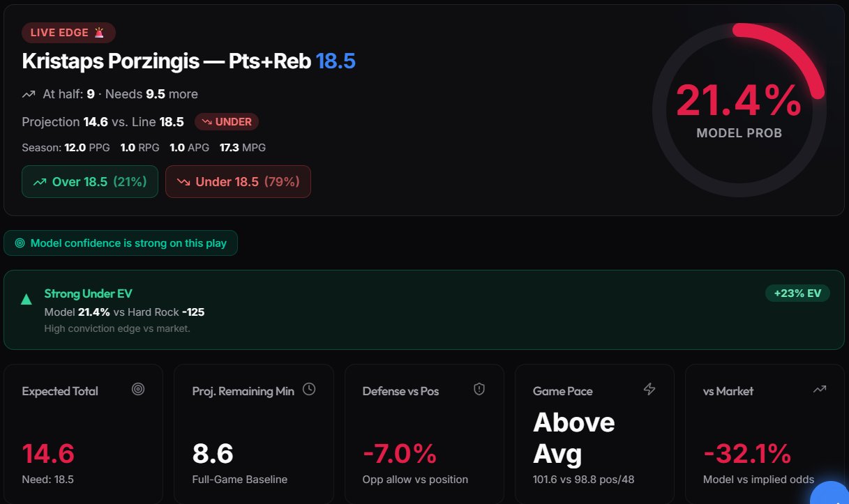The image size is (849, 504).
Task: Click the target icon in the model confidence badge
Action: click(20, 243)
